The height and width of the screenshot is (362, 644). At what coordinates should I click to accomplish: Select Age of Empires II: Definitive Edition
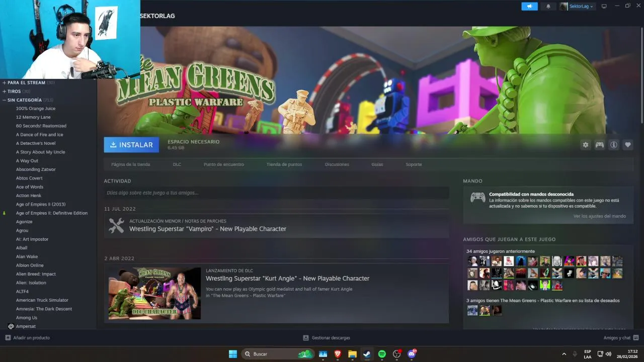click(x=52, y=213)
